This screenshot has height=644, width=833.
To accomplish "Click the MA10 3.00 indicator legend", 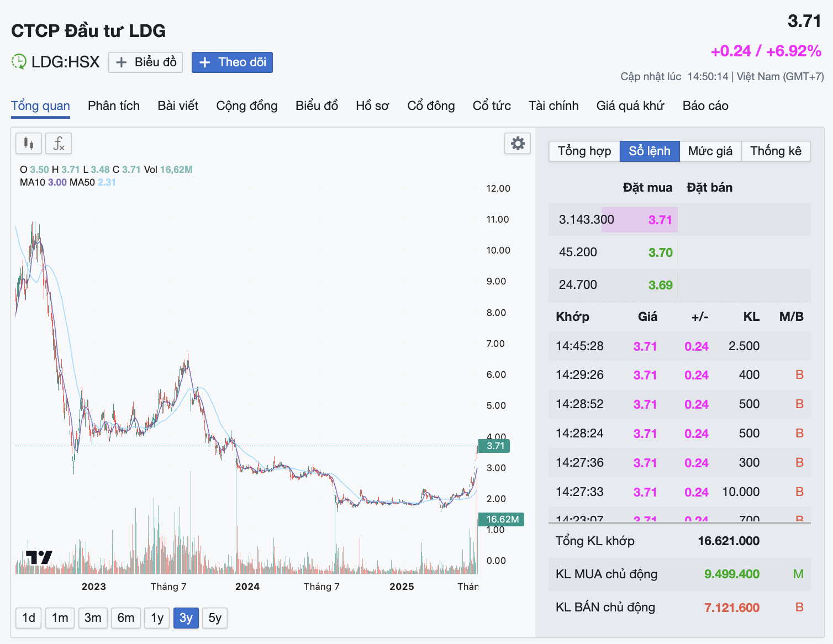I will pos(43,182).
